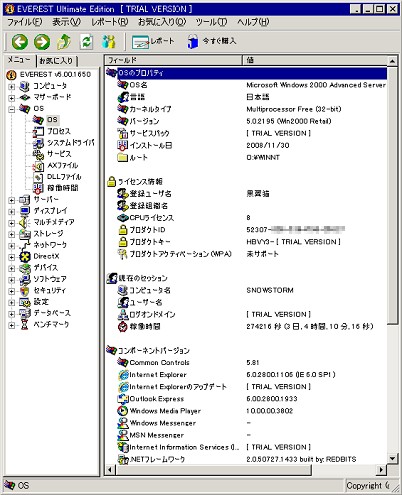Click the vertical scrollbar down arrow
This screenshot has width=402, height=495.
tap(393, 459)
